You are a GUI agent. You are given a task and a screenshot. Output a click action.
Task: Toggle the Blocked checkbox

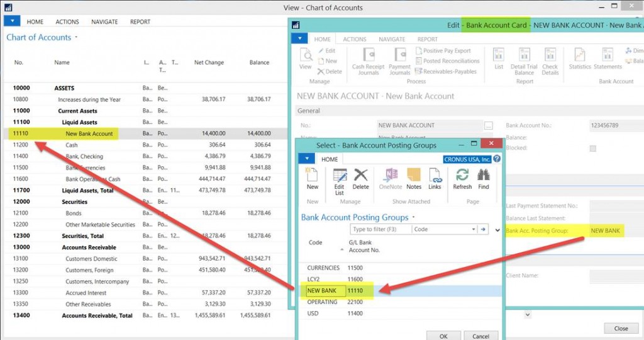point(592,148)
